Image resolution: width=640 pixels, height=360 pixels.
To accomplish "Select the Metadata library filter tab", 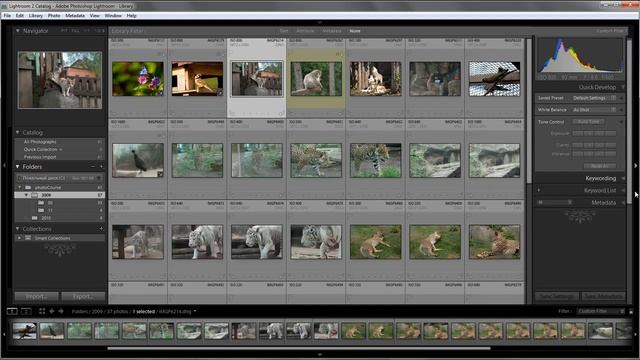I will pyautogui.click(x=332, y=31).
